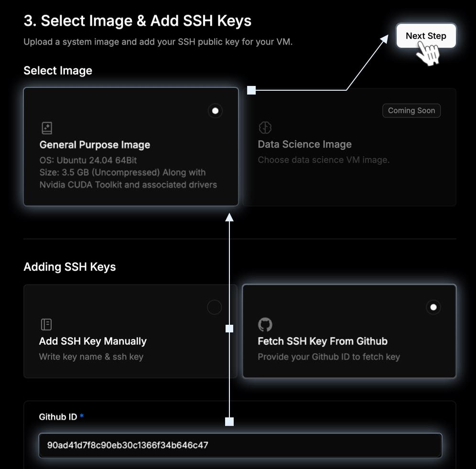Viewport: 476px width, 469px height.
Task: Click the square marker right of General Purpose card
Action: pos(251,90)
